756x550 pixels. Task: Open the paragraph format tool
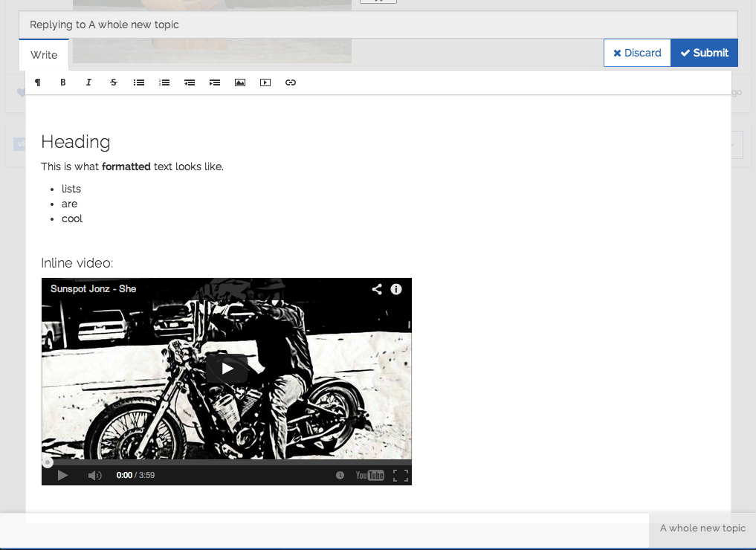pyautogui.click(x=38, y=82)
